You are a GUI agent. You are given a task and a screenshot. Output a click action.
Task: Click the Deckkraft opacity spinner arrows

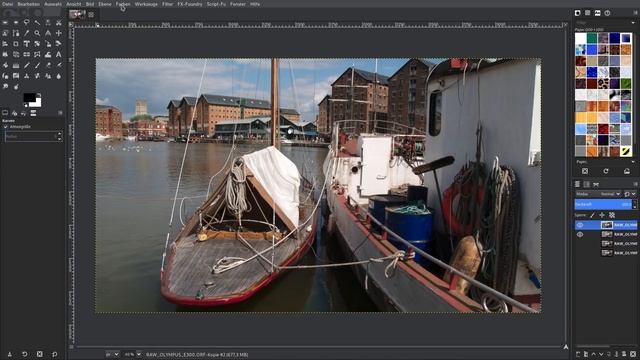[x=635, y=204]
